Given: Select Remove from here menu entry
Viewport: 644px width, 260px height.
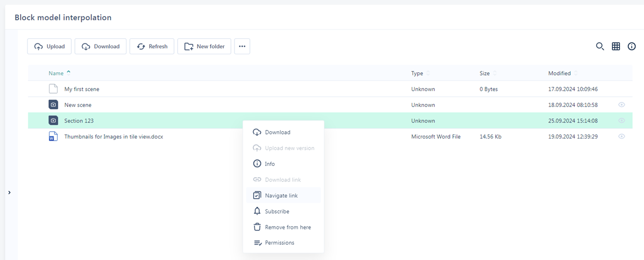Looking at the screenshot, I should coord(288,227).
